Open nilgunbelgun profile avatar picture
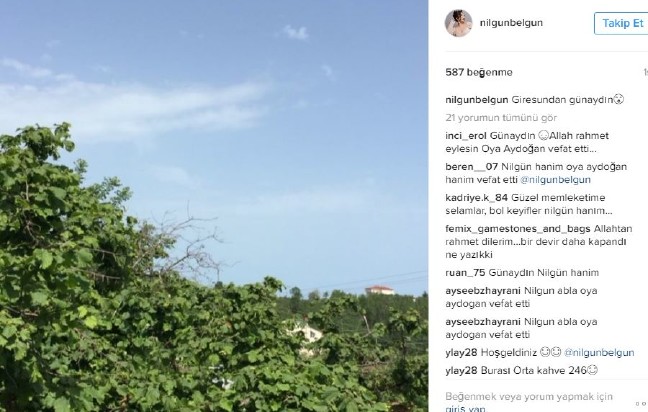Image resolution: width=648 pixels, height=412 pixels. 458,23
